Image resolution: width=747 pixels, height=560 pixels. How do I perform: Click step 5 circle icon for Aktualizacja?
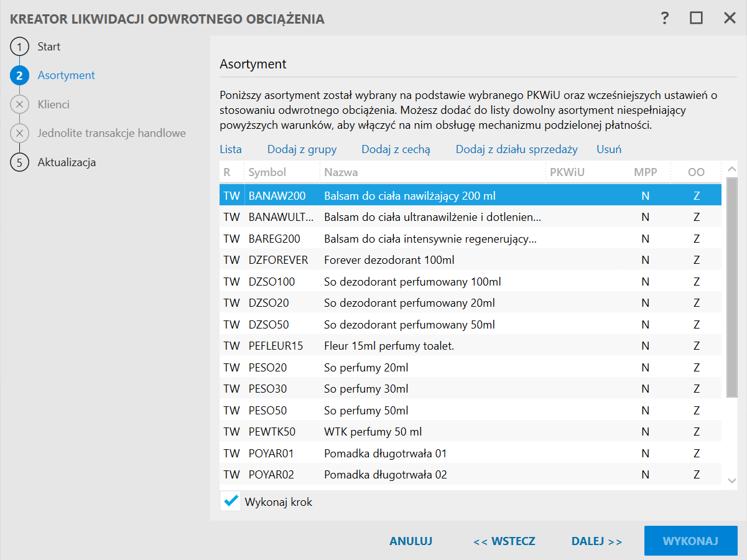click(20, 162)
